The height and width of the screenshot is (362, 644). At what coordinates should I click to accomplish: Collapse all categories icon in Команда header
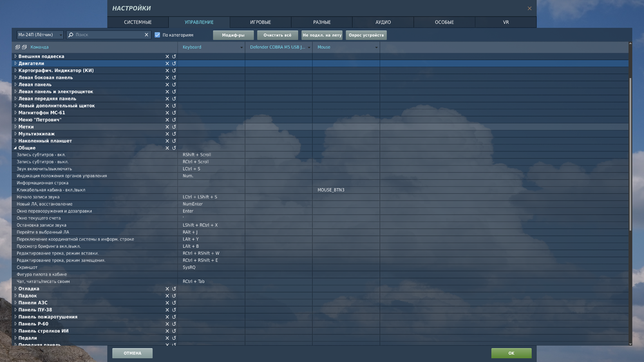(24, 47)
